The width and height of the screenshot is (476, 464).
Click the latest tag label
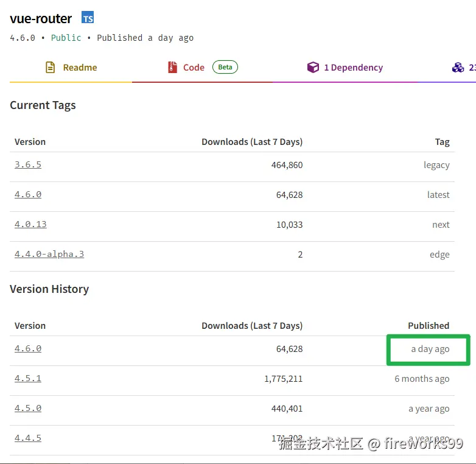tap(438, 195)
